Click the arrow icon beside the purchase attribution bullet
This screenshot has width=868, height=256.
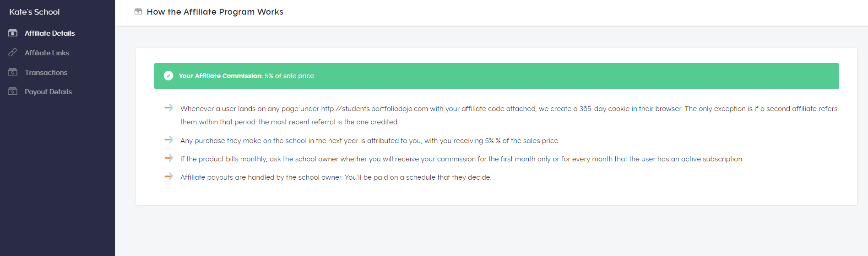click(168, 140)
